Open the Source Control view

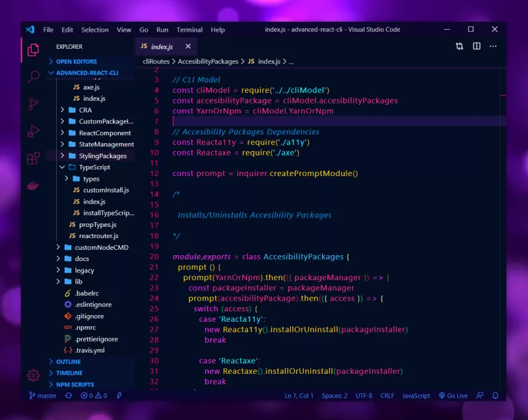point(33,104)
